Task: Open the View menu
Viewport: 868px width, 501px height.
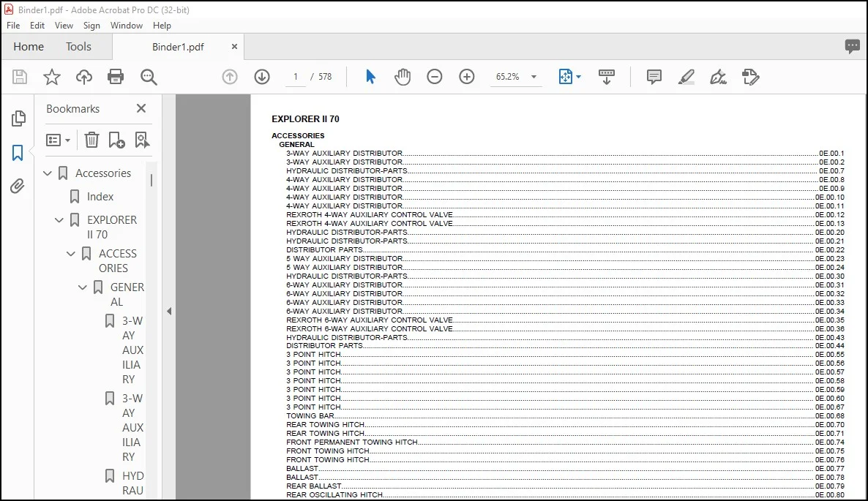Action: tap(64, 26)
